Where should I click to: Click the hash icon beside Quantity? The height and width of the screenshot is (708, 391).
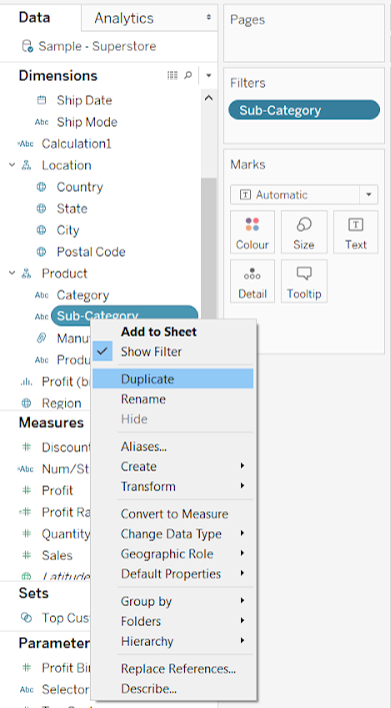coord(27,534)
